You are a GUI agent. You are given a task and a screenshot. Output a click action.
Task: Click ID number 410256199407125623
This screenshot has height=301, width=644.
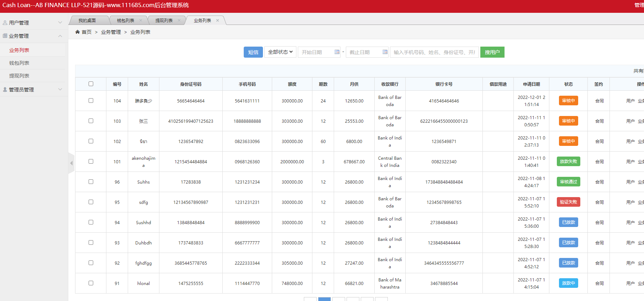191,121
